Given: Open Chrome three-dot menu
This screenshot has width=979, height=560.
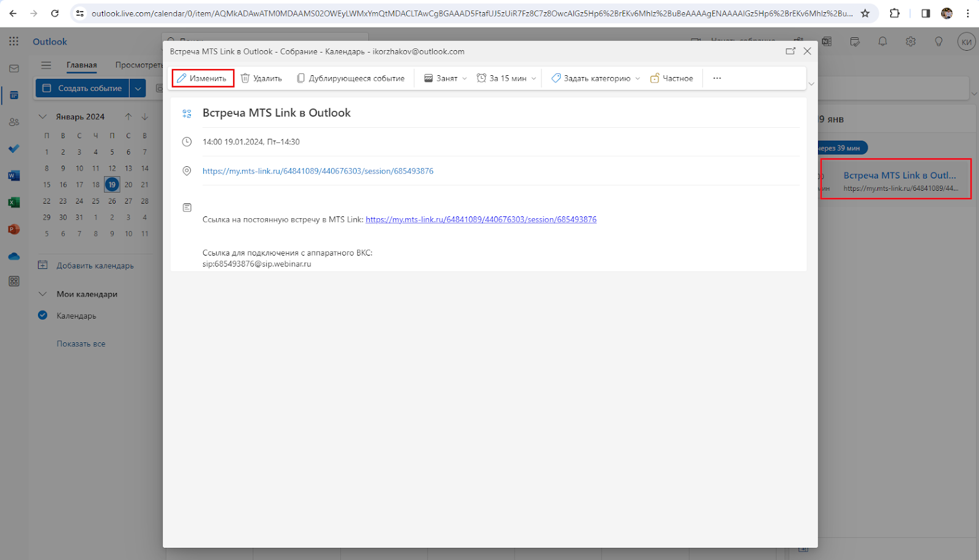Looking at the screenshot, I should pos(968,13).
